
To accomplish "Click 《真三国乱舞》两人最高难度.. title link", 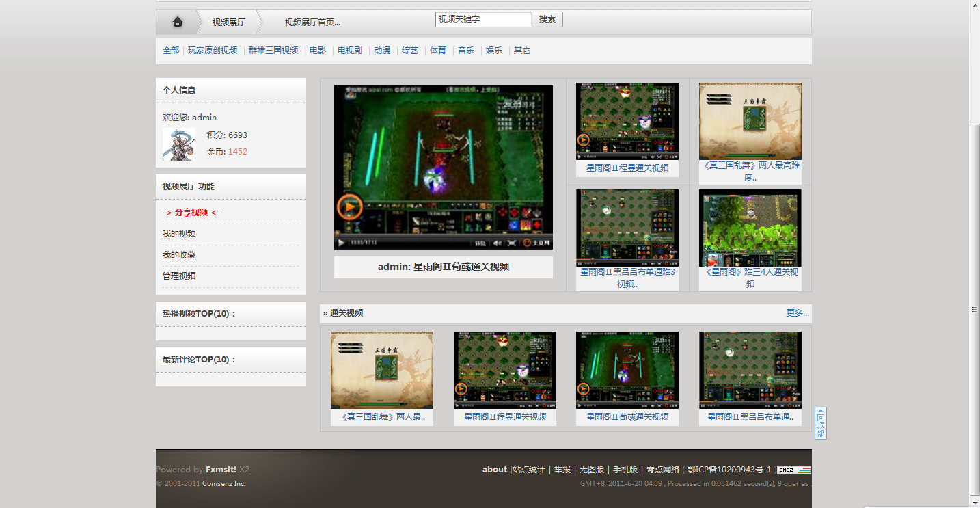I will tap(750, 172).
